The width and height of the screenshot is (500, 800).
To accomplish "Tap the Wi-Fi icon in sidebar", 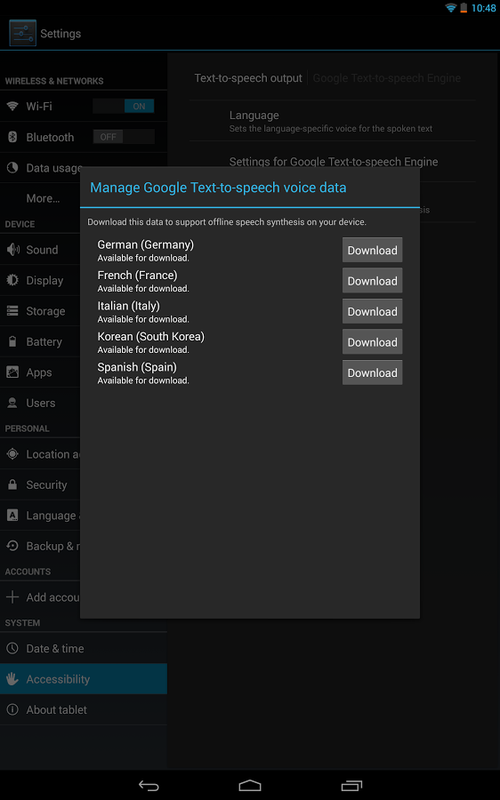I will [x=12, y=106].
